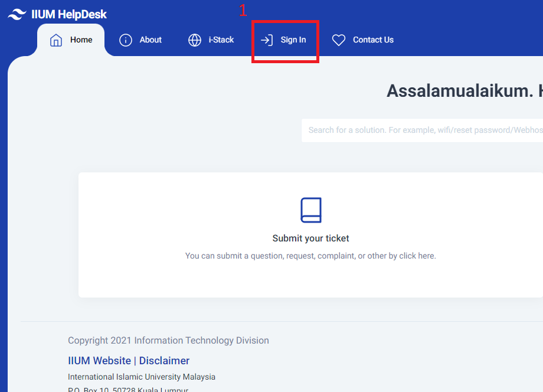Click the blue book icon above Submit your ticket
The image size is (543, 392).
click(311, 210)
